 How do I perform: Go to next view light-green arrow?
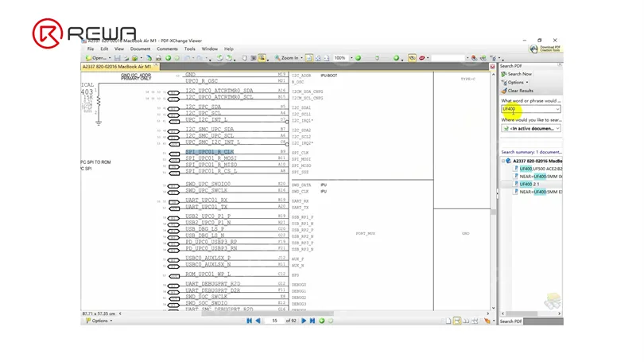click(x=177, y=58)
